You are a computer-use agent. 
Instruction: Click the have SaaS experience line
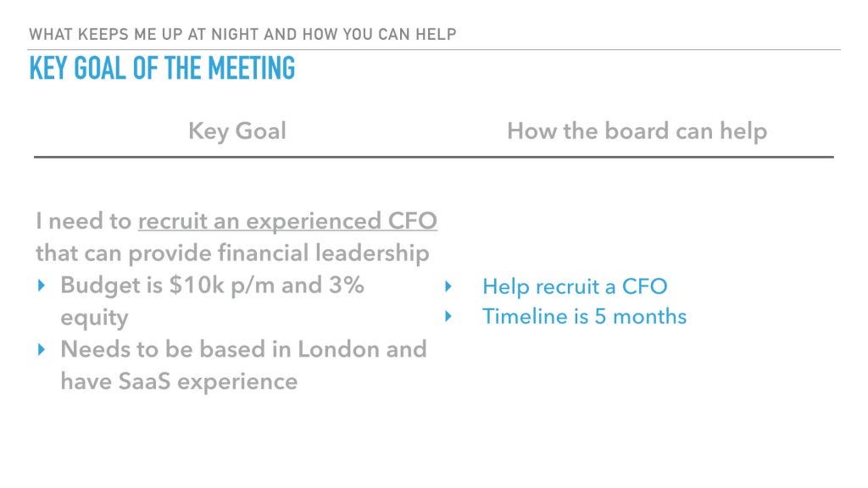(179, 382)
